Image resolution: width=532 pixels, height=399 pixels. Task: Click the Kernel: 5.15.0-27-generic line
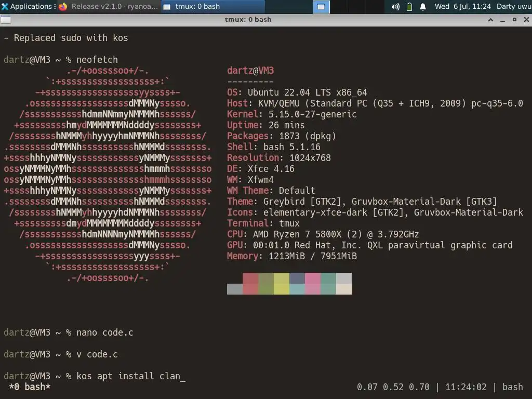[292, 114]
